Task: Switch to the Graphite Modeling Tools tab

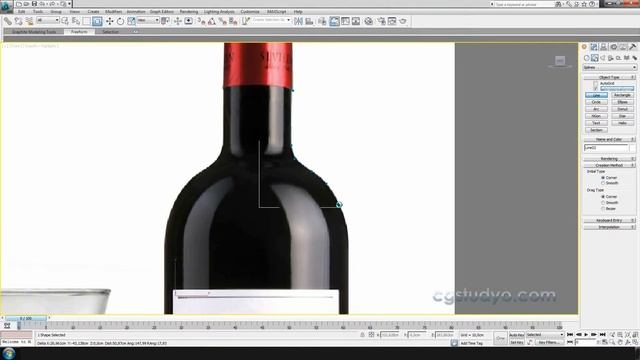Action: [x=34, y=32]
